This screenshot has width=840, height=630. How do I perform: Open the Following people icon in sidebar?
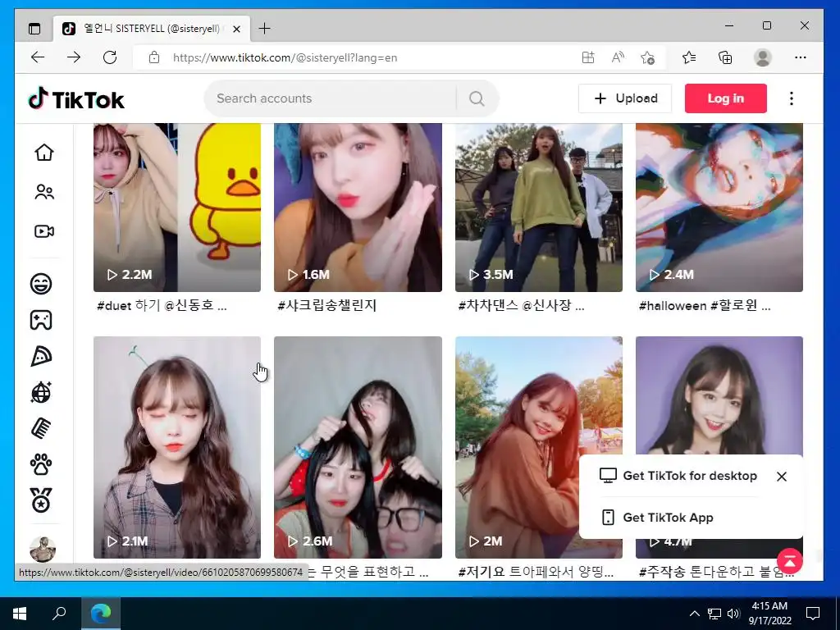click(44, 192)
